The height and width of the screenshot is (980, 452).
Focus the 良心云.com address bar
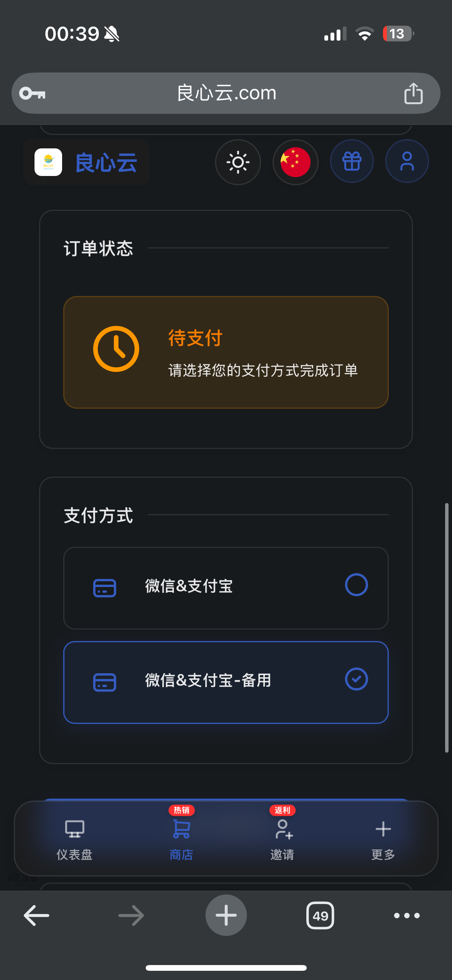[226, 94]
